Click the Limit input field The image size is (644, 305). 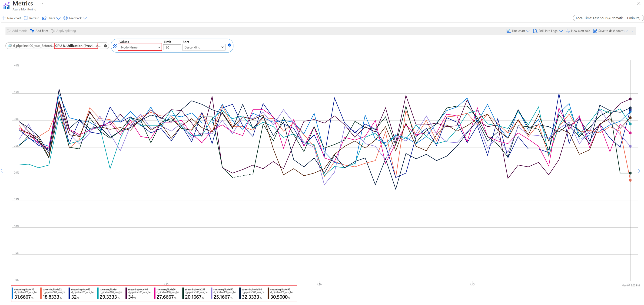[172, 47]
